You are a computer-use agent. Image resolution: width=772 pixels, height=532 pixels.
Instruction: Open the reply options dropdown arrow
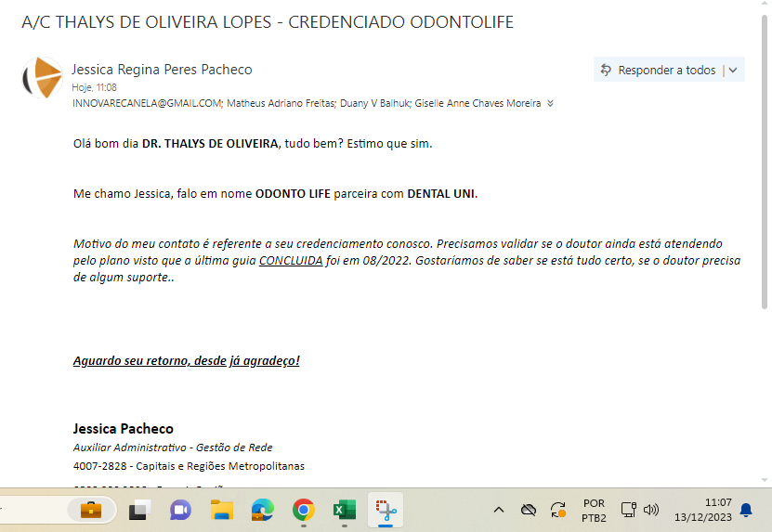[733, 70]
